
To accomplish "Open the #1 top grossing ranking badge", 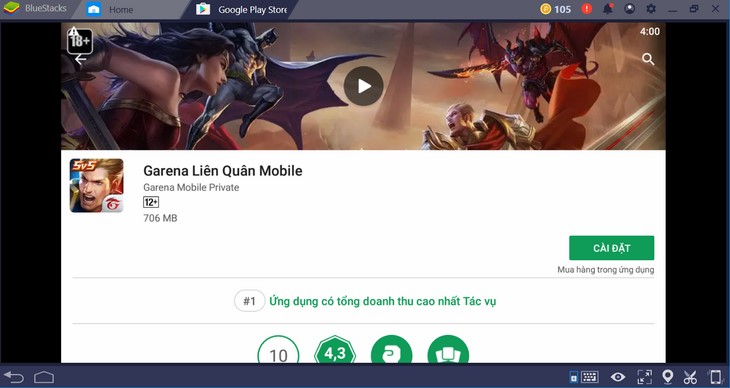I will tap(250, 301).
